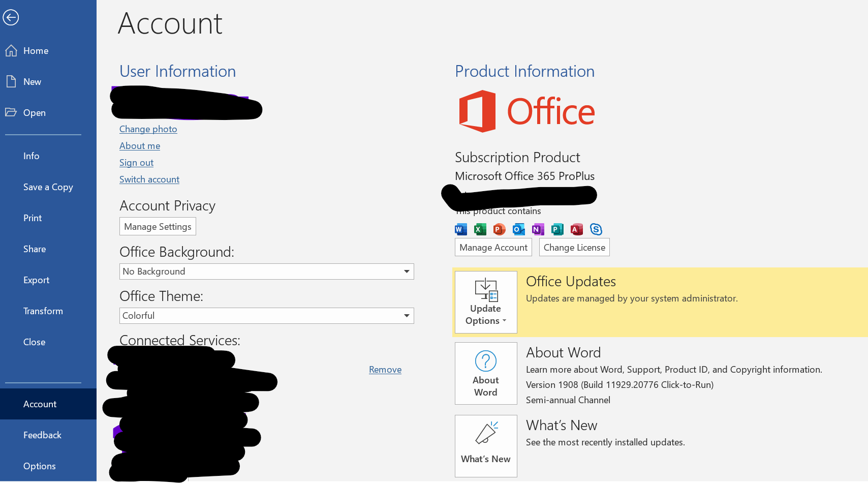The width and height of the screenshot is (868, 483).
Task: Click the Manage Account button
Action: pos(493,248)
